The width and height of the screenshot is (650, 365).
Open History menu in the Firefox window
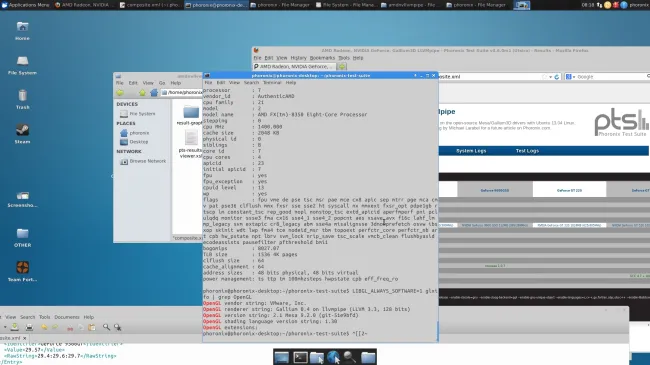pyautogui.click(x=298, y=58)
